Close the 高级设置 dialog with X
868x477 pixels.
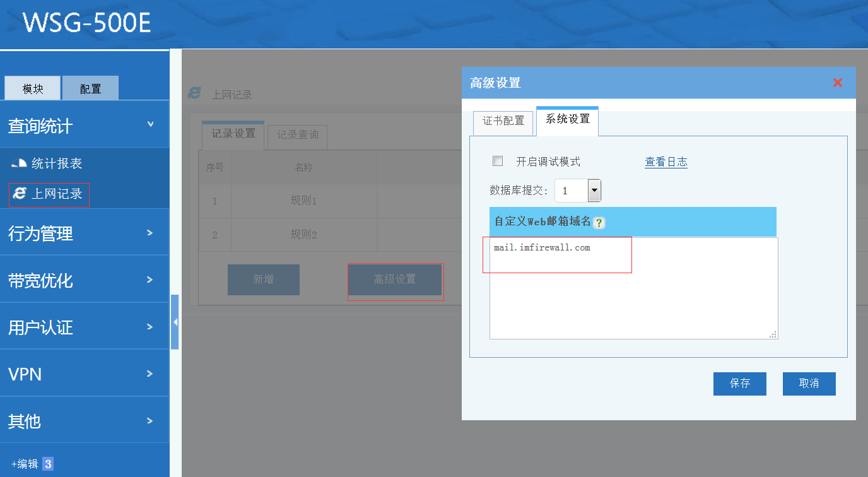pos(838,83)
